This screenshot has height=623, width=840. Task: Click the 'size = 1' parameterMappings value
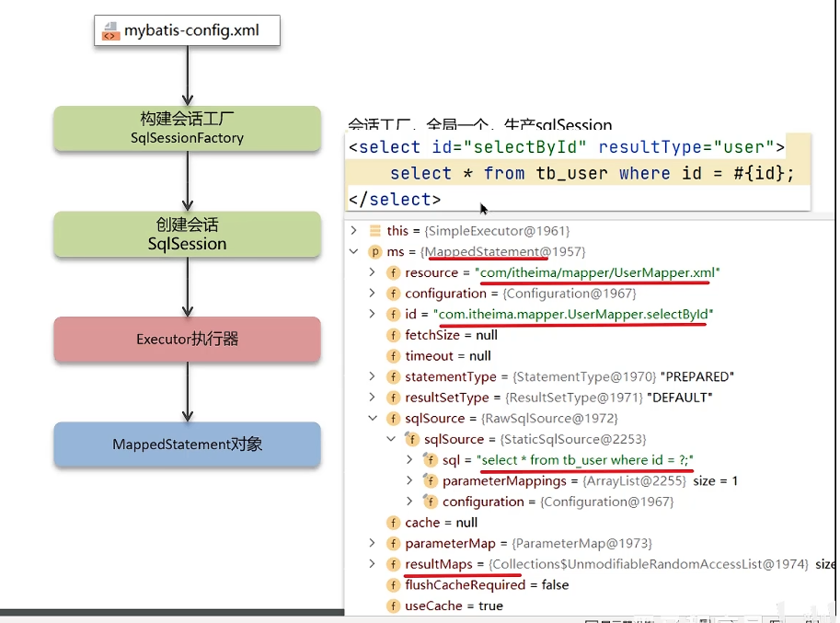point(715,481)
